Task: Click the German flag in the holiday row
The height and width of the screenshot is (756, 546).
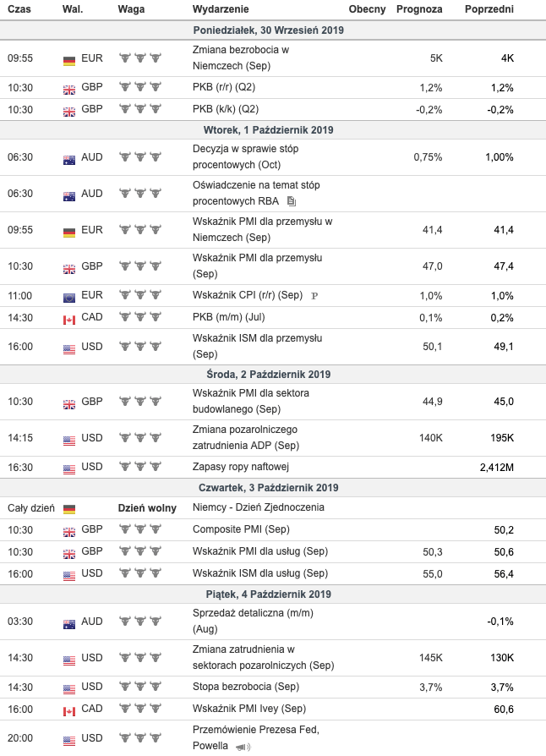Action: [69, 508]
